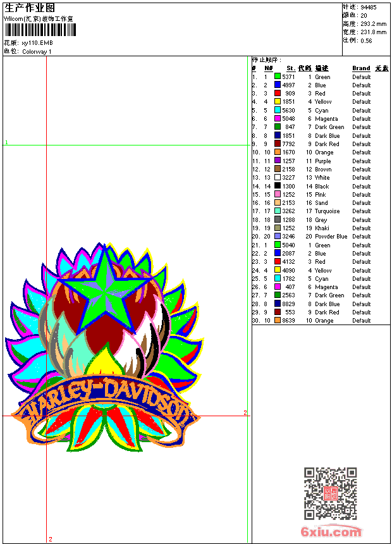
Task: Click the 'St.' column header
Action: (x=291, y=68)
